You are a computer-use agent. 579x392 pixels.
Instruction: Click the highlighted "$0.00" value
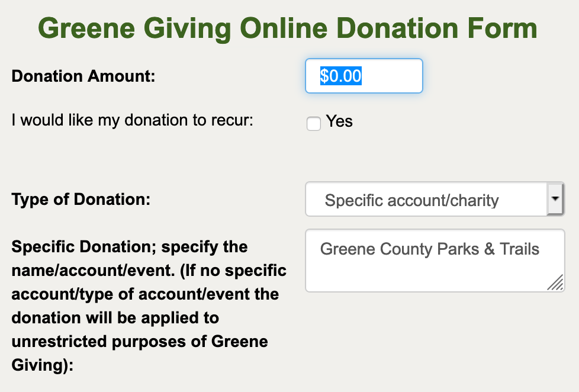coord(341,76)
